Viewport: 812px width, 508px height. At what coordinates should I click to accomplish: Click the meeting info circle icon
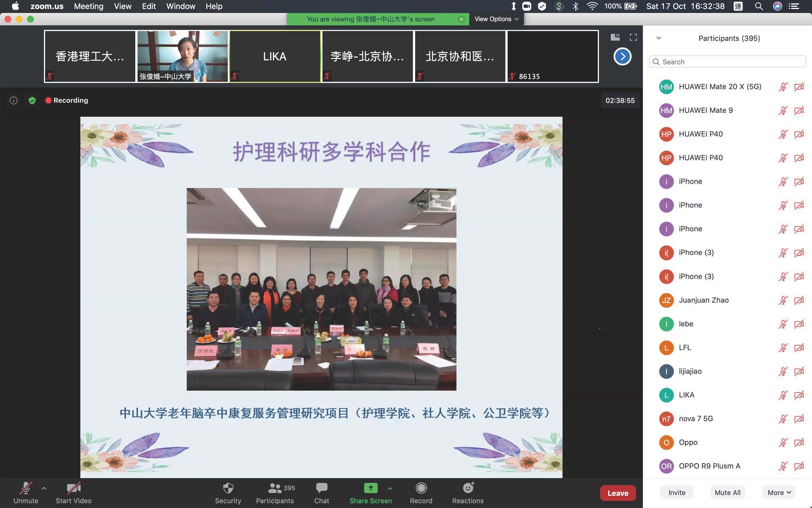(x=14, y=100)
